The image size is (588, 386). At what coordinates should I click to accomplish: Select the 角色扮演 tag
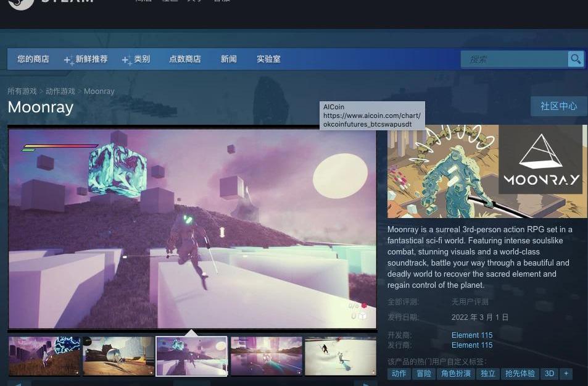point(455,374)
